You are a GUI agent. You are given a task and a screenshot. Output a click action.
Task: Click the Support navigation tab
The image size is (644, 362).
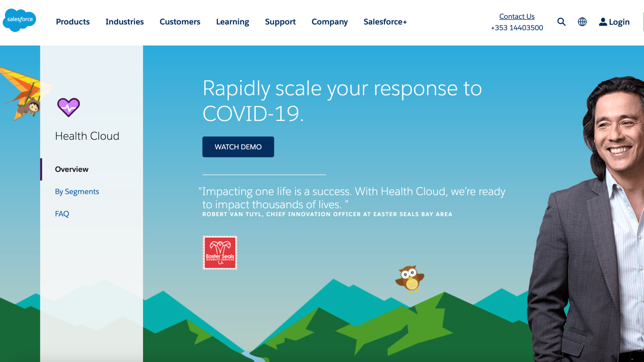coord(280,22)
